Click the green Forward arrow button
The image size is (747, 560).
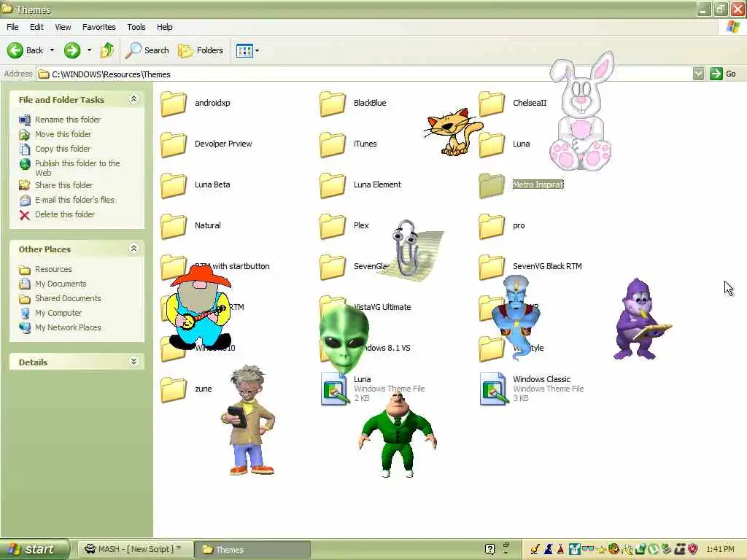[x=72, y=50]
